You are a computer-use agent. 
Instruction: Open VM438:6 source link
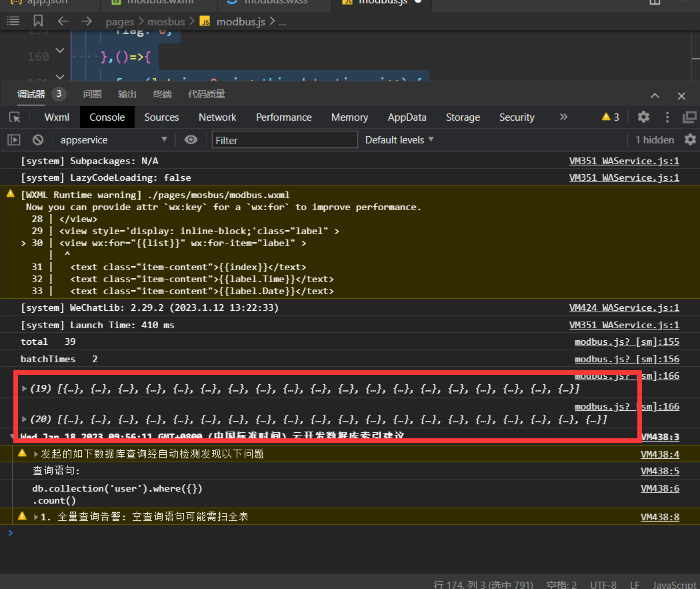[660, 489]
